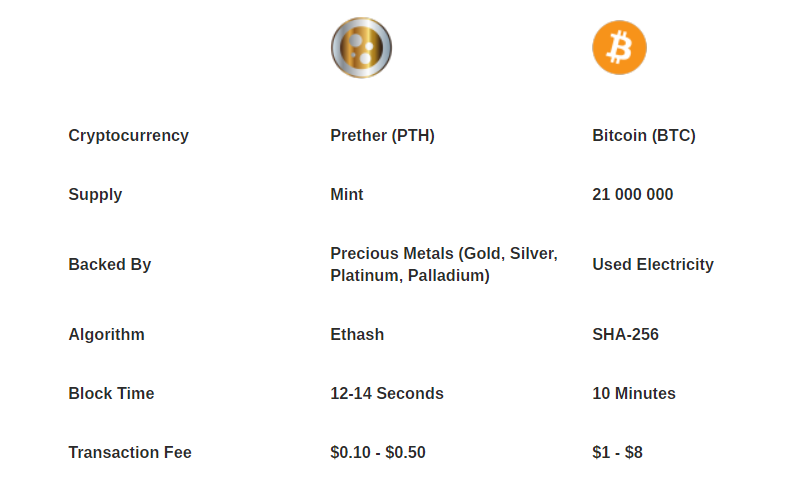Click the Prether (PTH) name text
Viewport: 797px width, 493px height.
click(x=382, y=136)
